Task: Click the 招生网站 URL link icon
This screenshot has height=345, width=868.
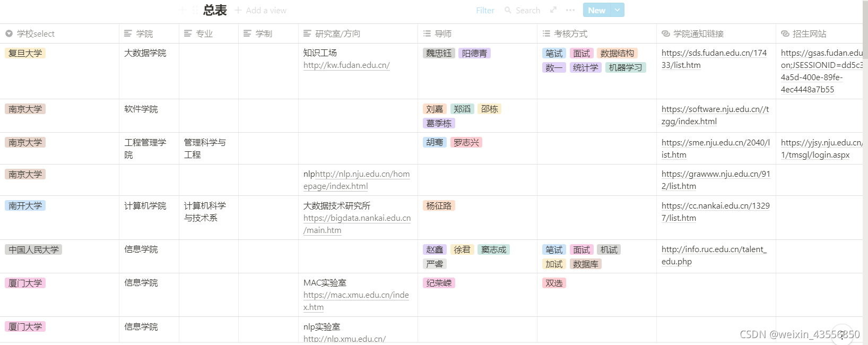Action: coord(785,33)
